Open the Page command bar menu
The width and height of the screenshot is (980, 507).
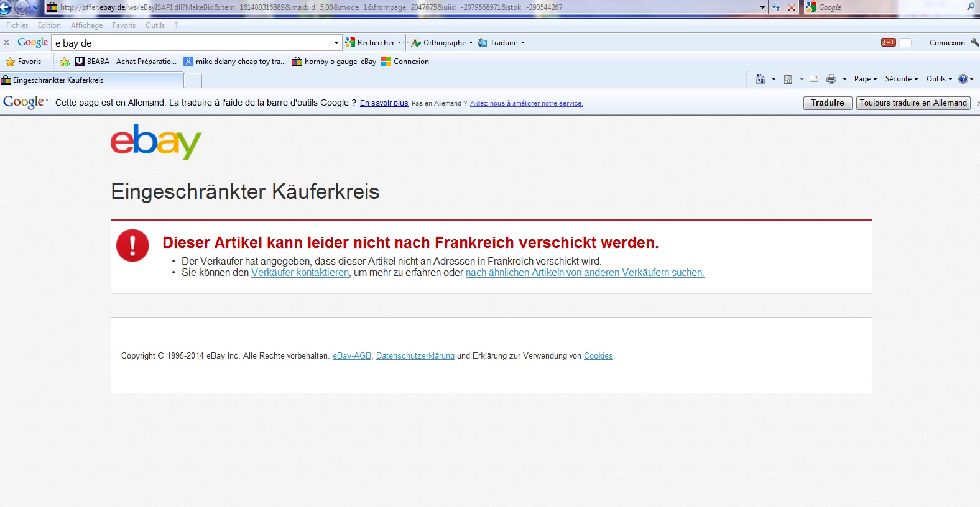coord(866,79)
